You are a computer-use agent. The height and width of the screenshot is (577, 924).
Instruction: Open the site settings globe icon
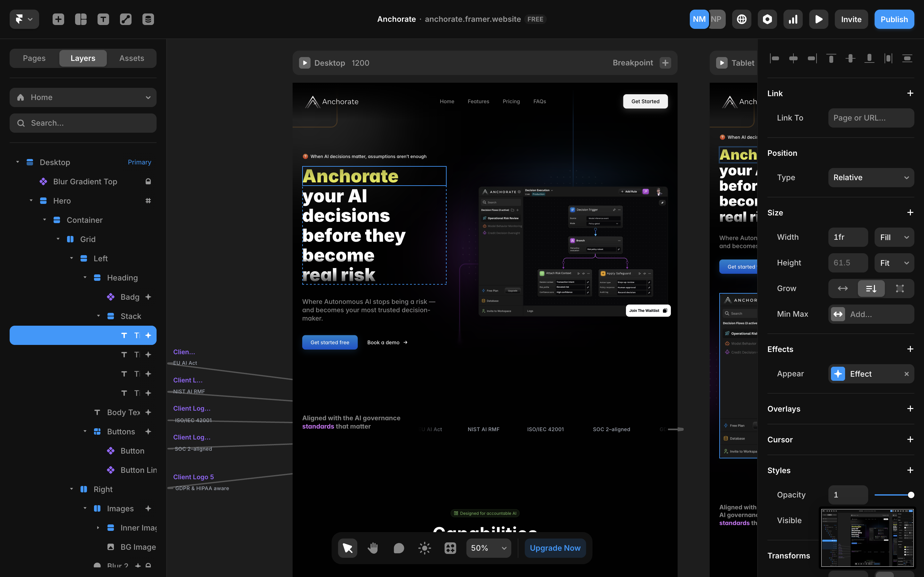pyautogui.click(x=741, y=19)
